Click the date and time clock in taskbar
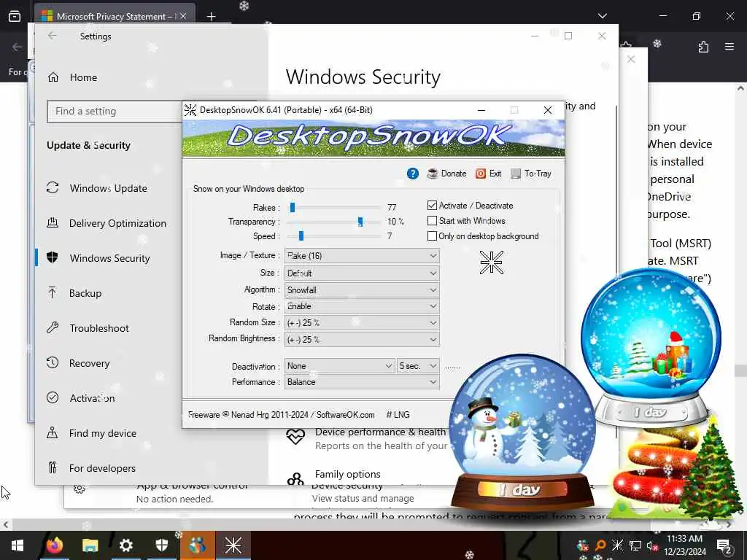 (684, 545)
